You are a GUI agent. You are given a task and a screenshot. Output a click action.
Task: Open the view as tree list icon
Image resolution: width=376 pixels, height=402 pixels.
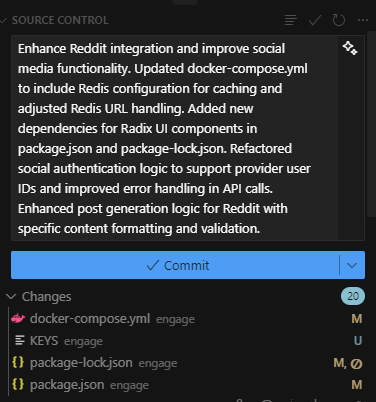tap(291, 20)
